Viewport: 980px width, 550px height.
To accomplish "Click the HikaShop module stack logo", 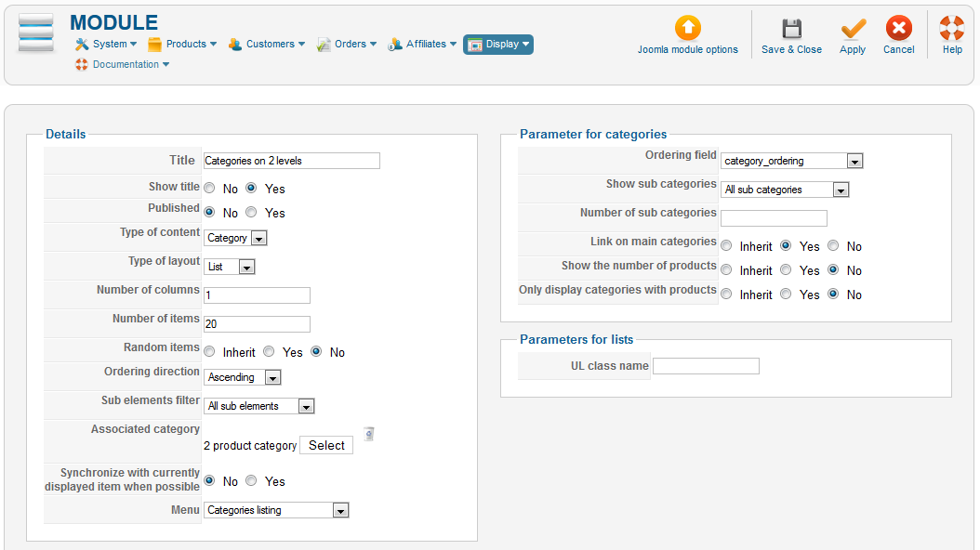I will click(36, 34).
